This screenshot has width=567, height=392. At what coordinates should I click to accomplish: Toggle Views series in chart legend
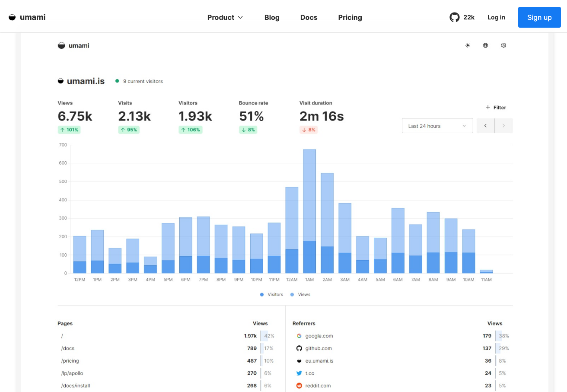tap(300, 294)
